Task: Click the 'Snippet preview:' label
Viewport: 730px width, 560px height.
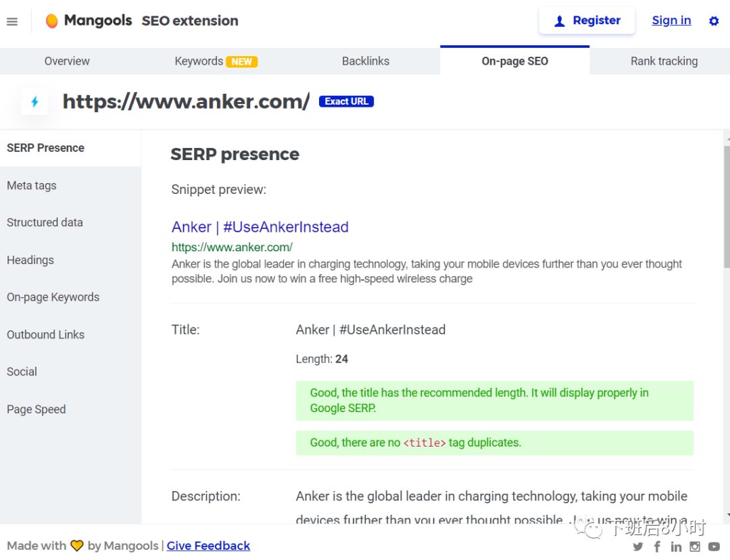Action: click(219, 190)
